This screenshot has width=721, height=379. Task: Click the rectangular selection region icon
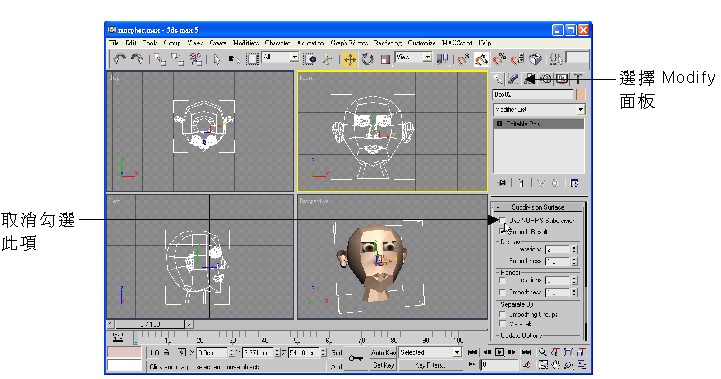coord(252,59)
